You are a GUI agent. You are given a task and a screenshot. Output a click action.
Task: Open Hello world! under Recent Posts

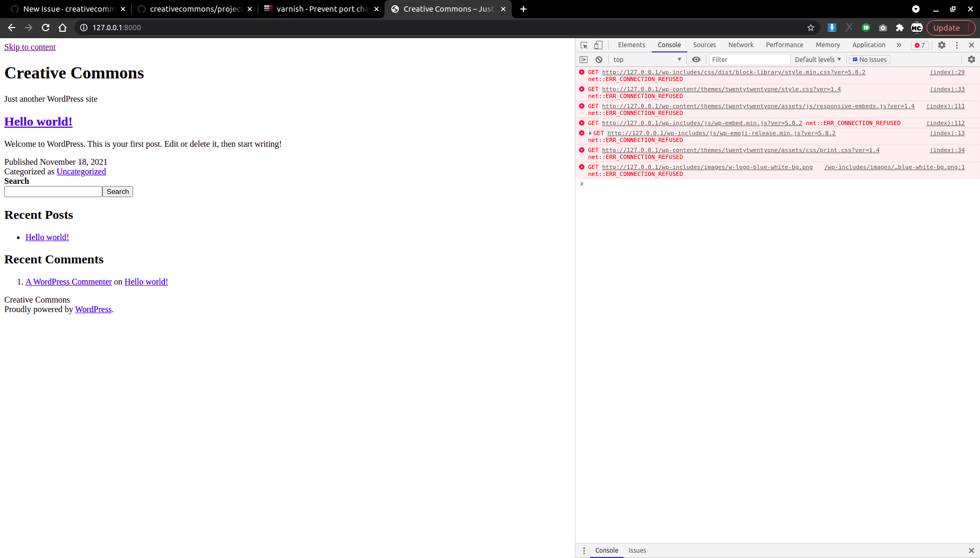tap(47, 237)
